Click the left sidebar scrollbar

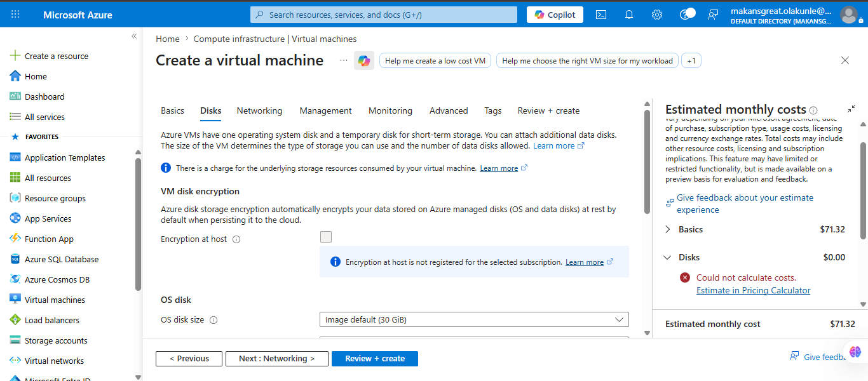tap(138, 224)
